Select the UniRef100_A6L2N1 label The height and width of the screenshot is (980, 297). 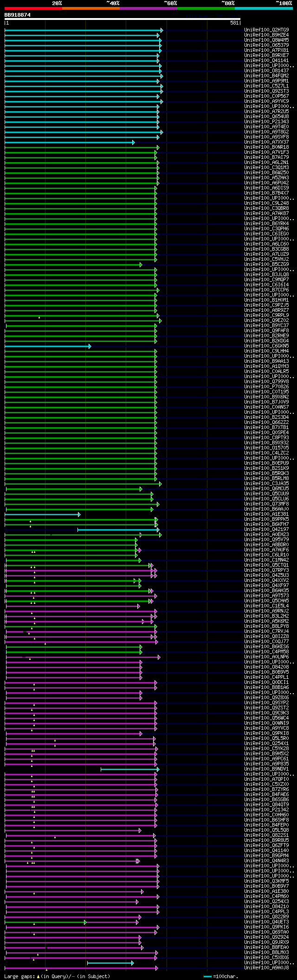(x=266, y=162)
